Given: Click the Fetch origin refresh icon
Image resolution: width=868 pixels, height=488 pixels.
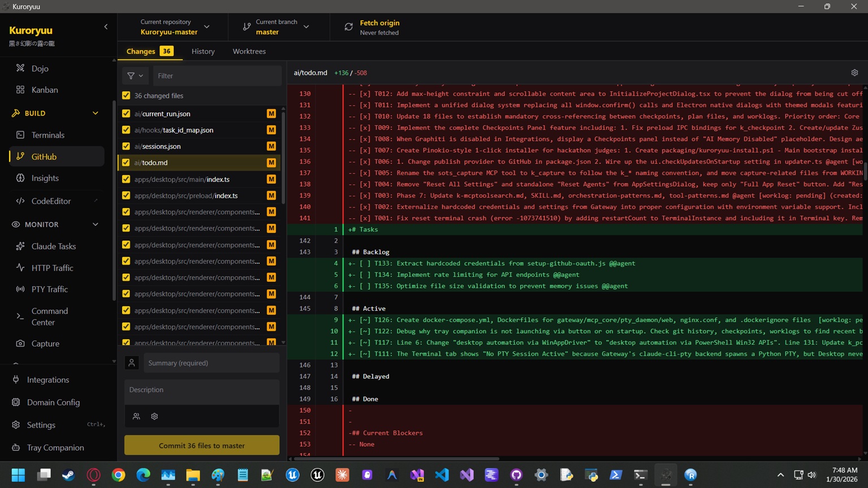Looking at the screenshot, I should coord(349,27).
